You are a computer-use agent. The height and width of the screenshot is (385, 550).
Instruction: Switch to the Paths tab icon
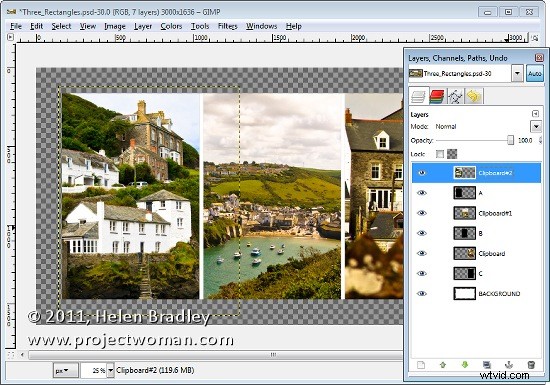(x=455, y=96)
